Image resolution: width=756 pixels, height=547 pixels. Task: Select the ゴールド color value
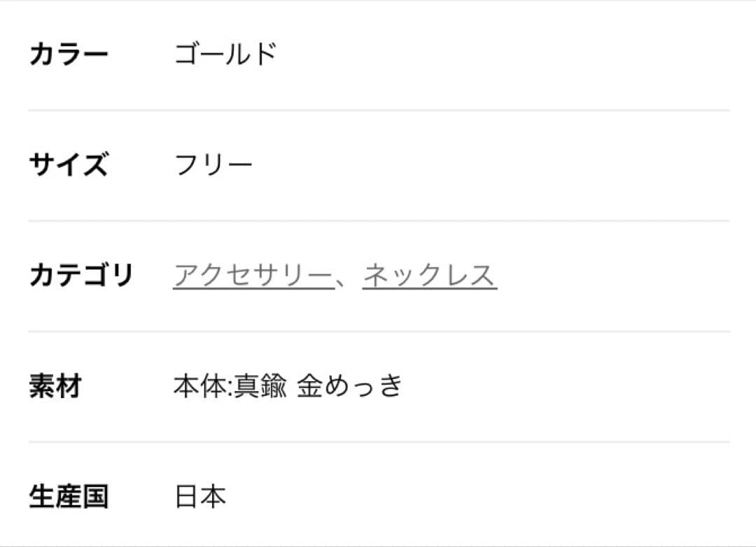(225, 55)
